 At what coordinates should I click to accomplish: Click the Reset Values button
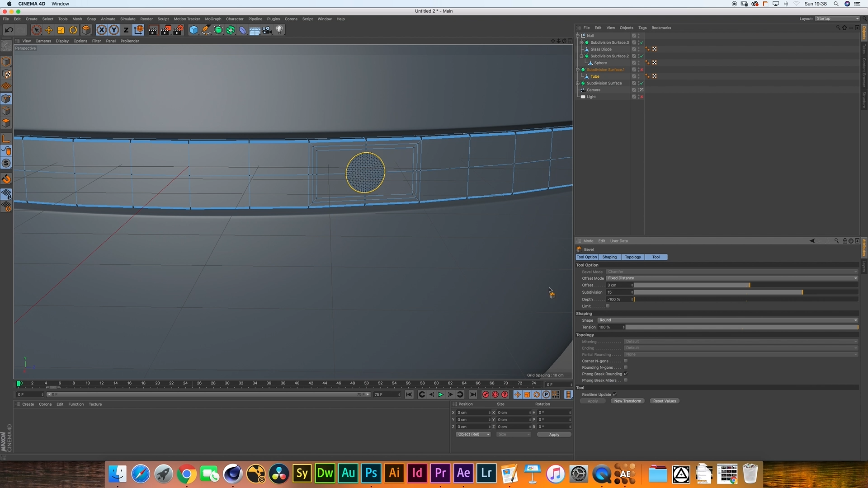[664, 401]
